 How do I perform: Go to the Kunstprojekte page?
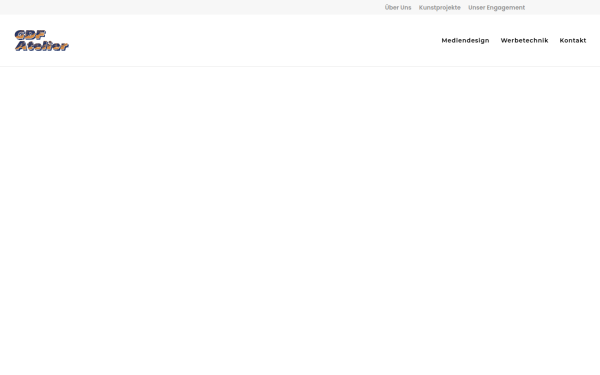click(440, 8)
